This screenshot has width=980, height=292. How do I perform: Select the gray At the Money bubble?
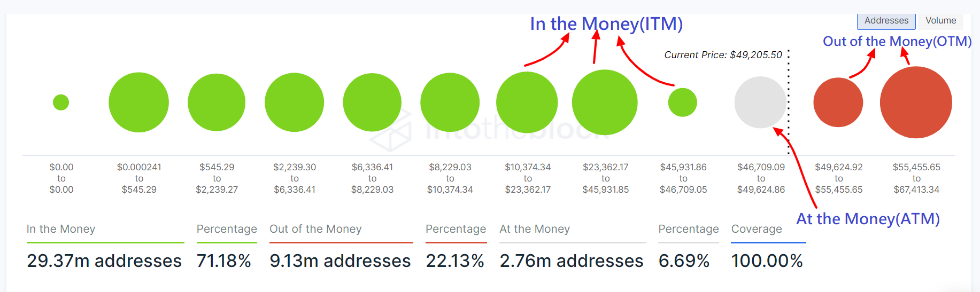click(x=760, y=102)
